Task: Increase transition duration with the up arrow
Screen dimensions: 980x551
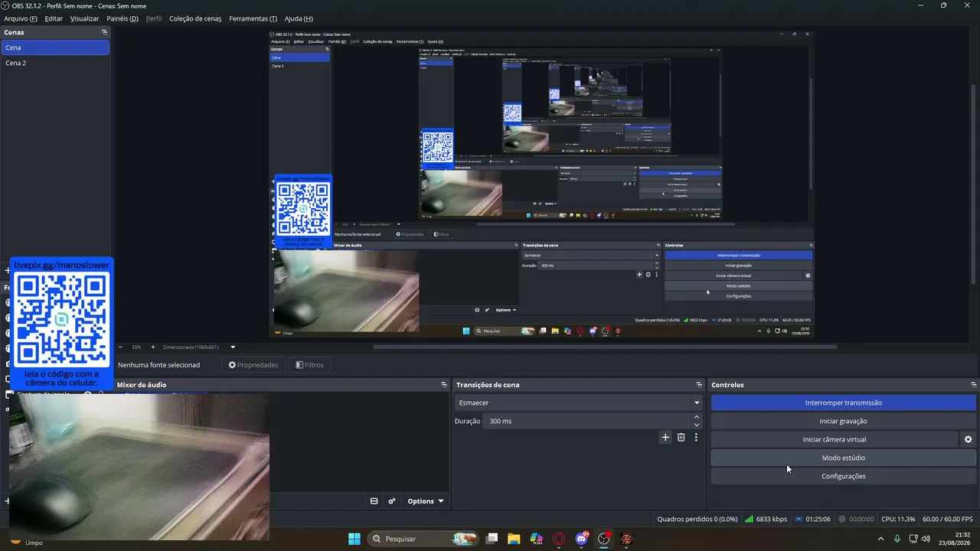Action: pyautogui.click(x=697, y=417)
